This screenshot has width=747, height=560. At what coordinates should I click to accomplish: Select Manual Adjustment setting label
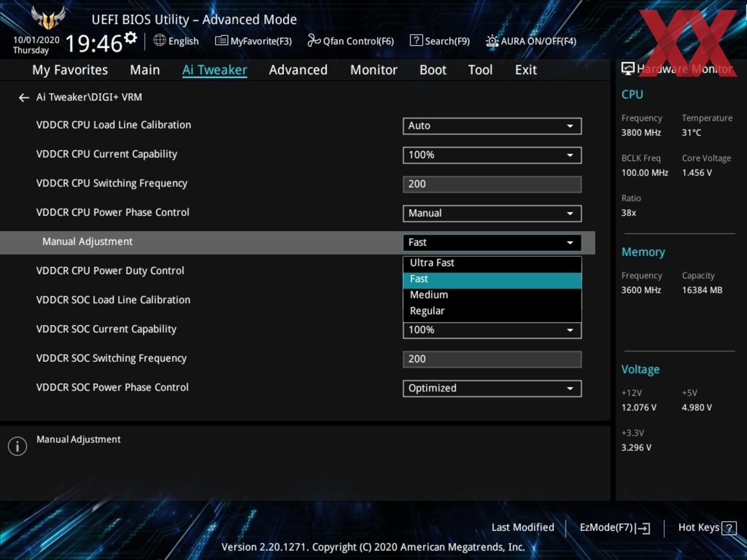click(87, 242)
